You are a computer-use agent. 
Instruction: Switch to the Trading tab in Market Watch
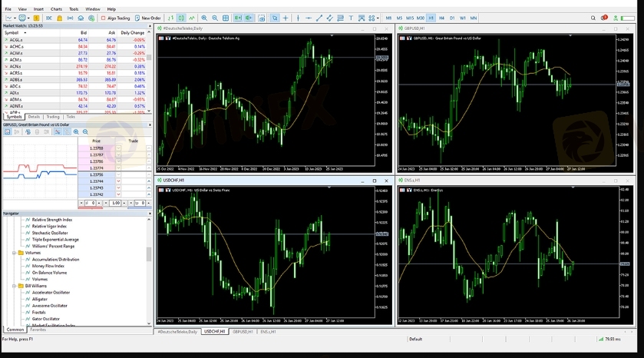coord(53,117)
